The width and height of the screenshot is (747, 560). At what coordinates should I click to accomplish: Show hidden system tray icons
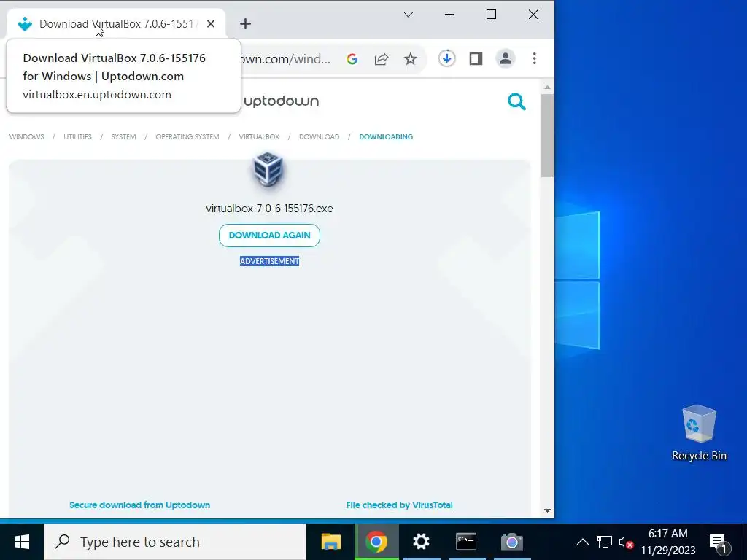(582, 542)
